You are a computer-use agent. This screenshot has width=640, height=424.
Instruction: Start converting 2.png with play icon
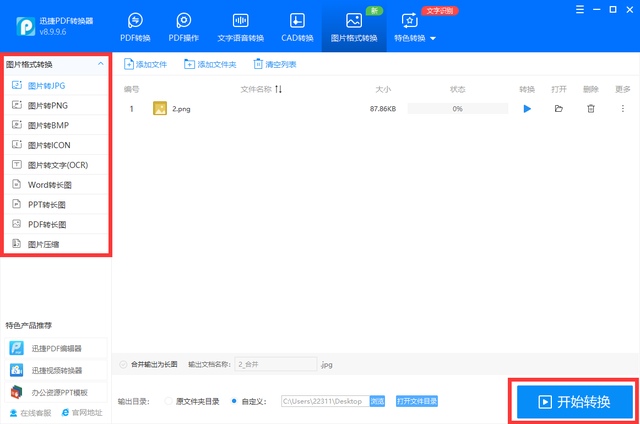(x=527, y=109)
